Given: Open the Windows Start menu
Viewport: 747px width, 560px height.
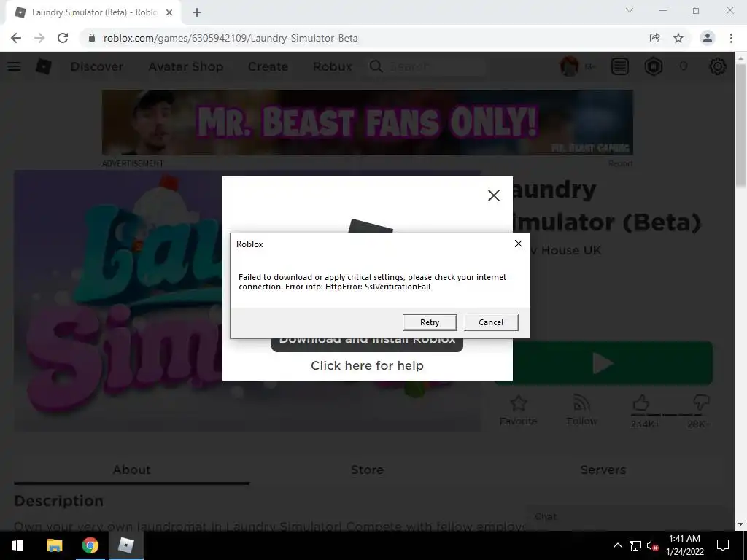Looking at the screenshot, I should (18, 545).
